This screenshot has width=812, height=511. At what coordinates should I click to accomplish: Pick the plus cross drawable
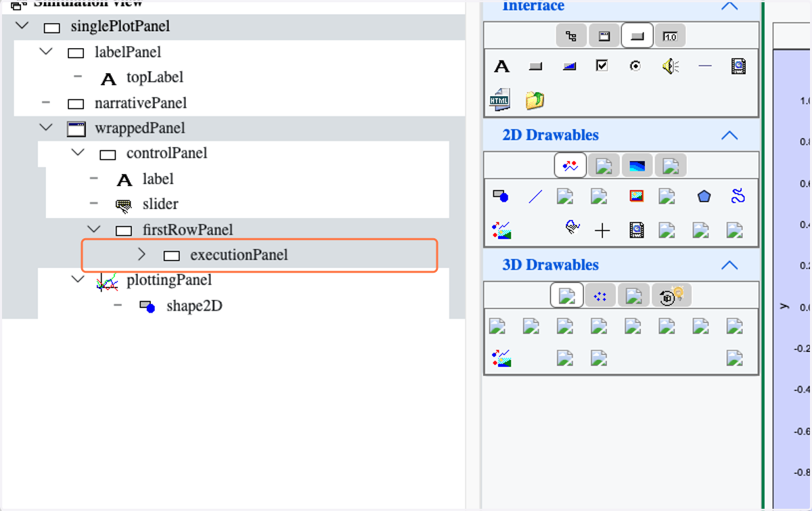(x=602, y=231)
